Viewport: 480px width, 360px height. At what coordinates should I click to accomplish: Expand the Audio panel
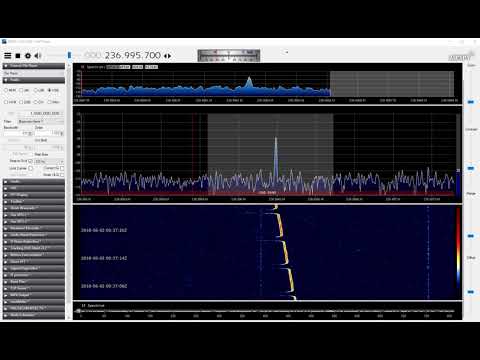click(34, 182)
